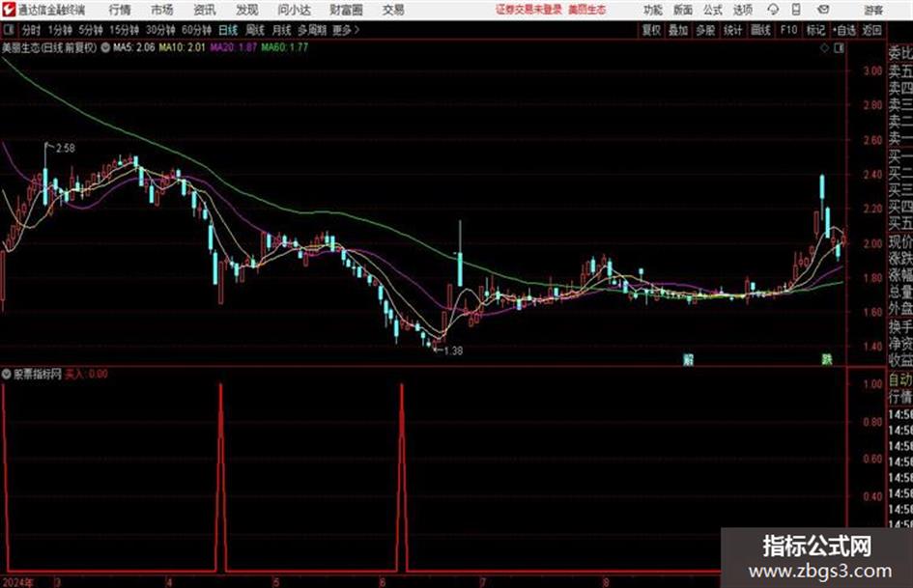Click the green MA60: 1.77 label
The width and height of the screenshot is (913, 588).
[285, 47]
